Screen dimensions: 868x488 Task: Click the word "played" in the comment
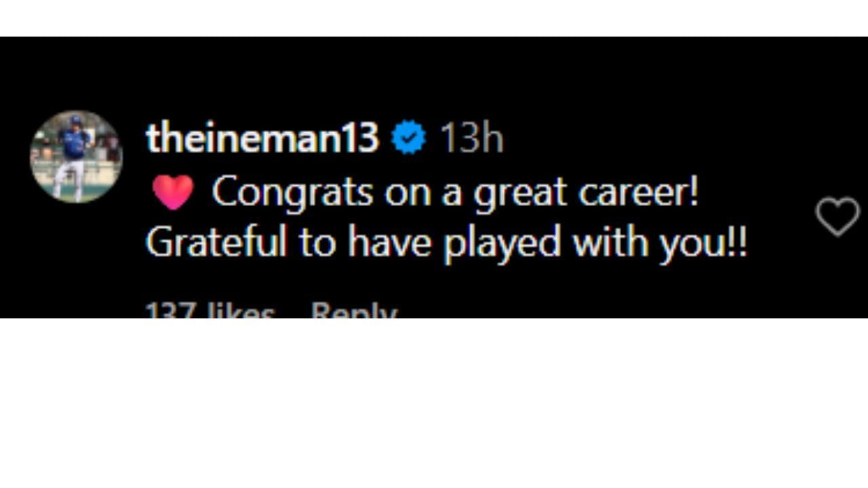coord(502,243)
